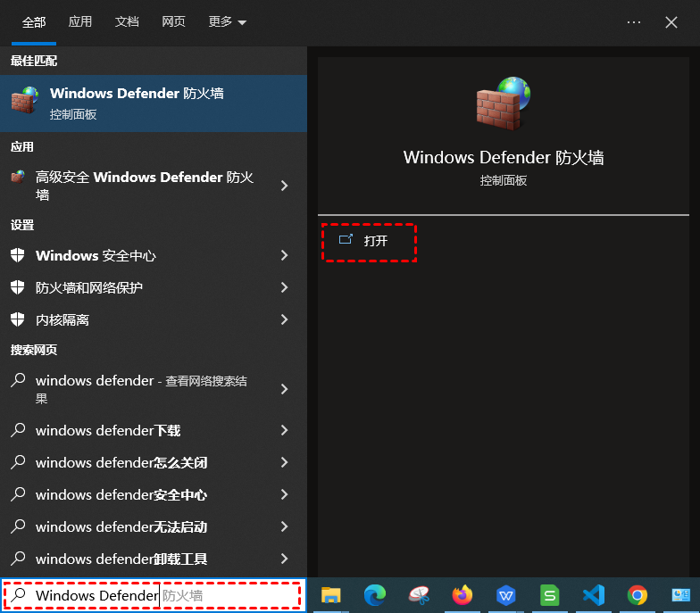This screenshot has height=613, width=700.
Task: Expand arrow for windows defender无法启动
Action: pos(284,526)
